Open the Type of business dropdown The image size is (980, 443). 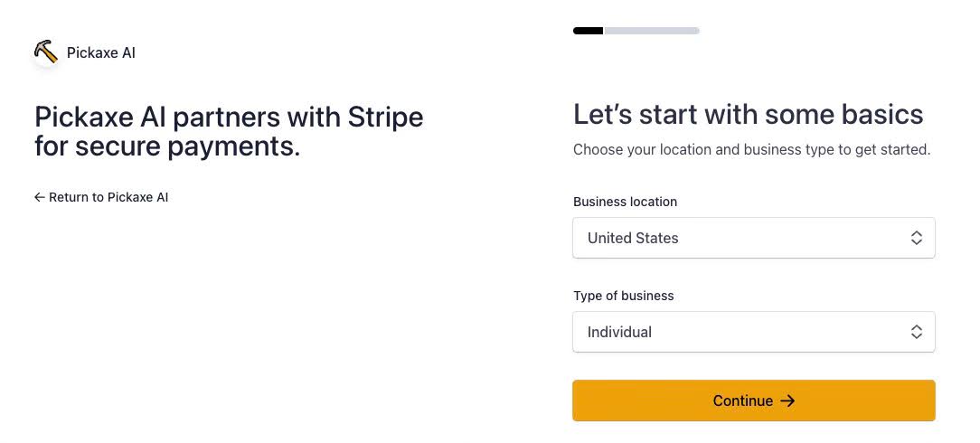(x=753, y=332)
